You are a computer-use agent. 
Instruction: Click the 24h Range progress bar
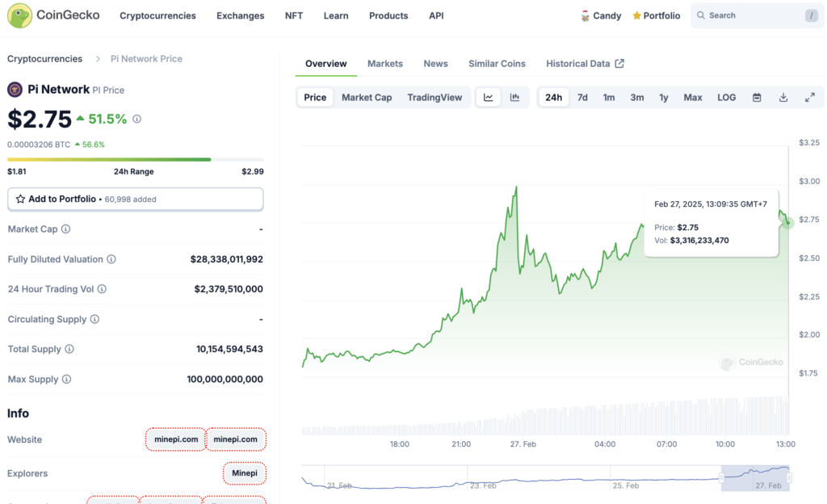(x=136, y=159)
